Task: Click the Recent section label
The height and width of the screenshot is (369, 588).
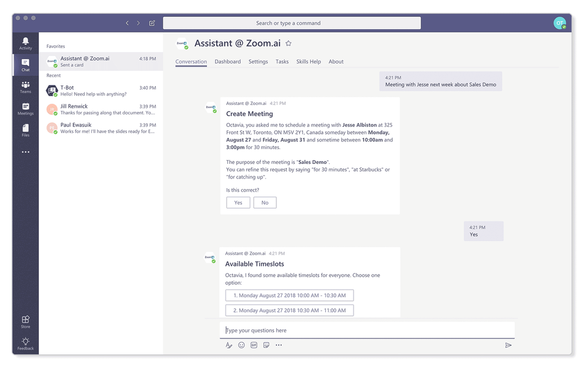Action: pos(54,75)
